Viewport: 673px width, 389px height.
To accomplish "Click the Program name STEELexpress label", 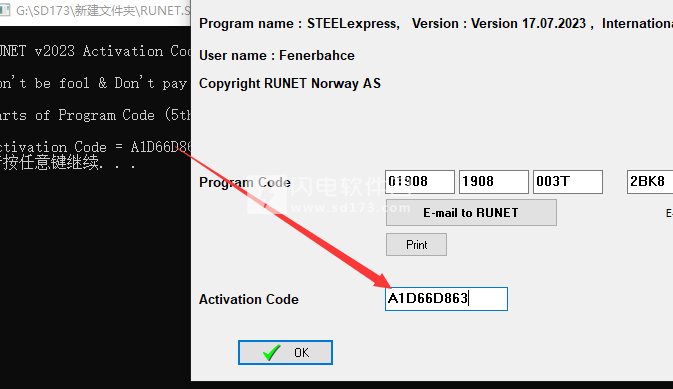I will click(x=299, y=23).
